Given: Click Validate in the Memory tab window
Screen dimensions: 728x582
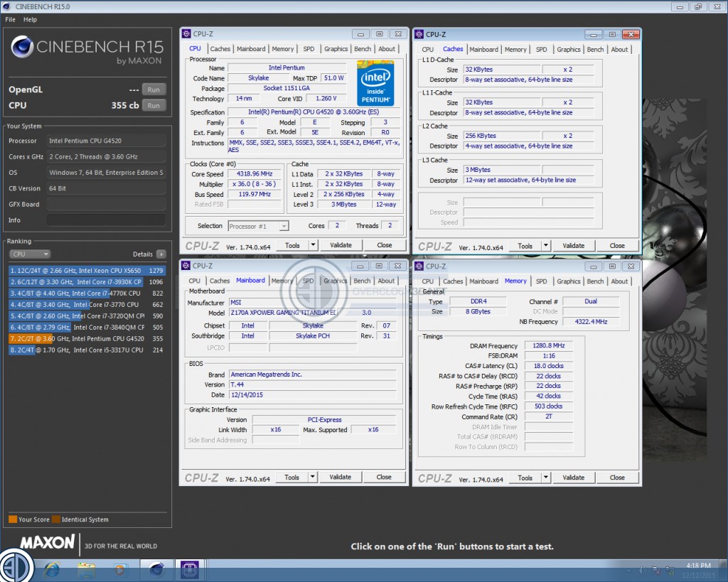Looking at the screenshot, I should pyautogui.click(x=574, y=477).
